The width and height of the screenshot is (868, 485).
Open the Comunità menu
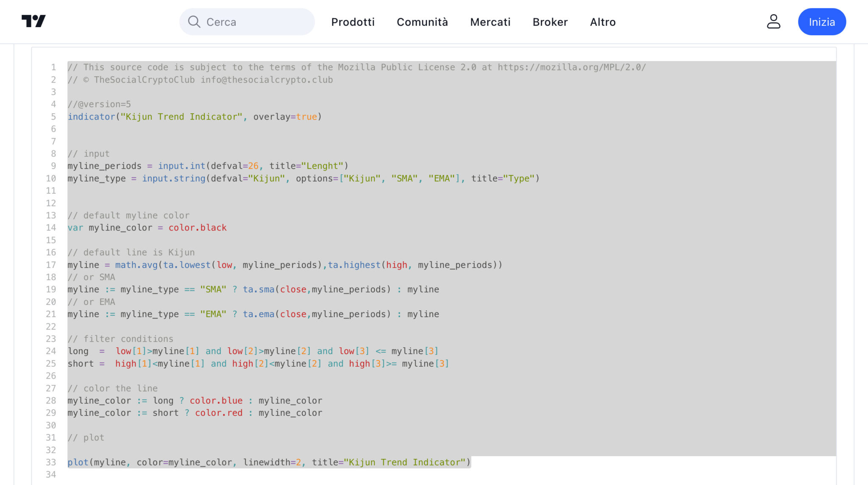422,22
